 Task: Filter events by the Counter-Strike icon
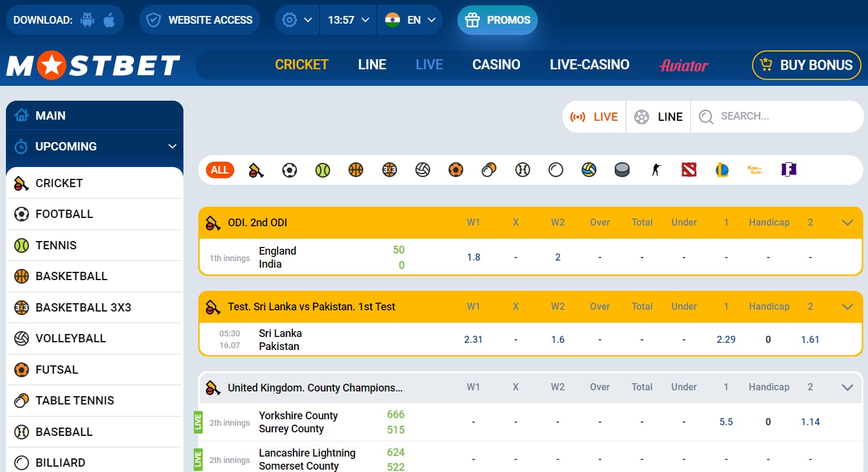tap(656, 171)
